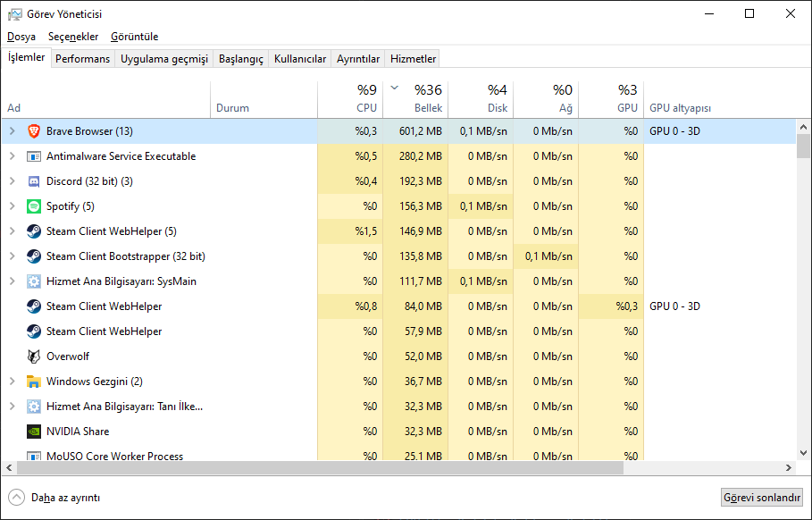The height and width of the screenshot is (520, 812).
Task: Switch to the Ayrıntılar tab
Action: (x=358, y=59)
